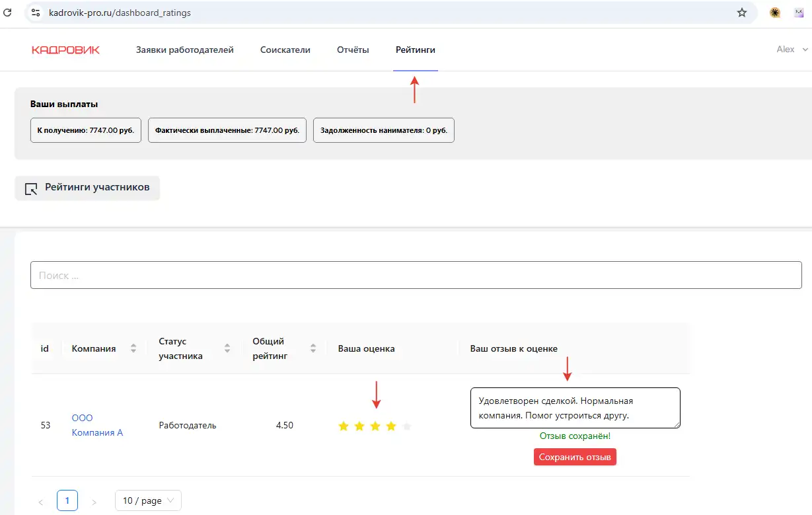812x515 pixels.
Task: Sort by Общий рейтинг column
Action: coord(313,348)
